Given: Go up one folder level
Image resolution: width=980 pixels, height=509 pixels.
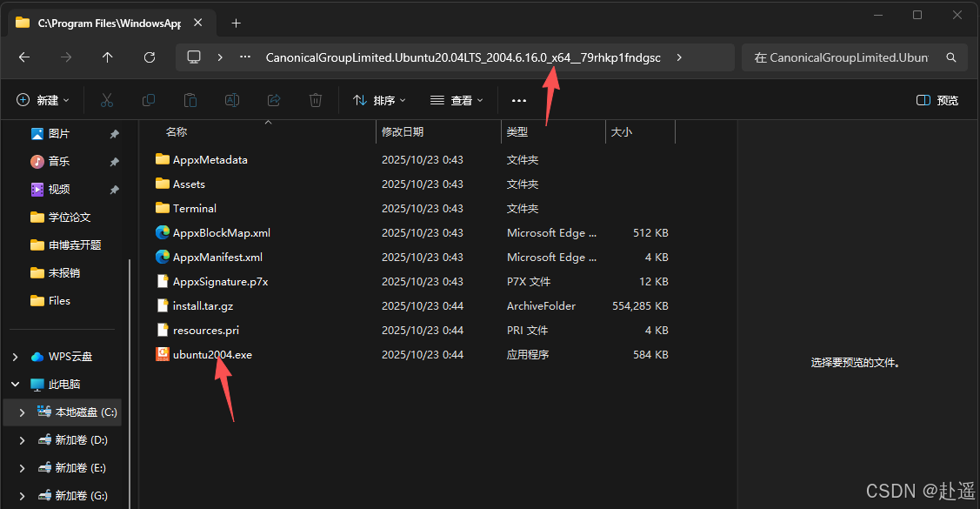Looking at the screenshot, I should point(108,57).
